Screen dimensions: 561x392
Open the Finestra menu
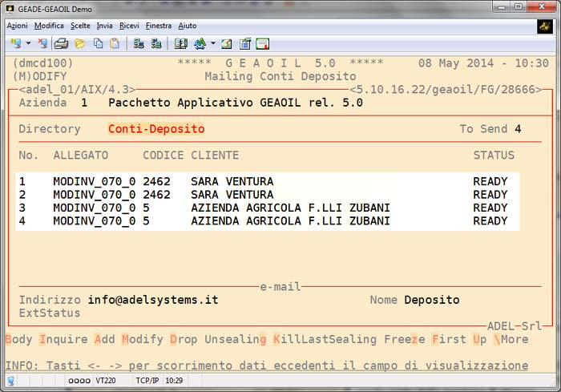coord(158,26)
